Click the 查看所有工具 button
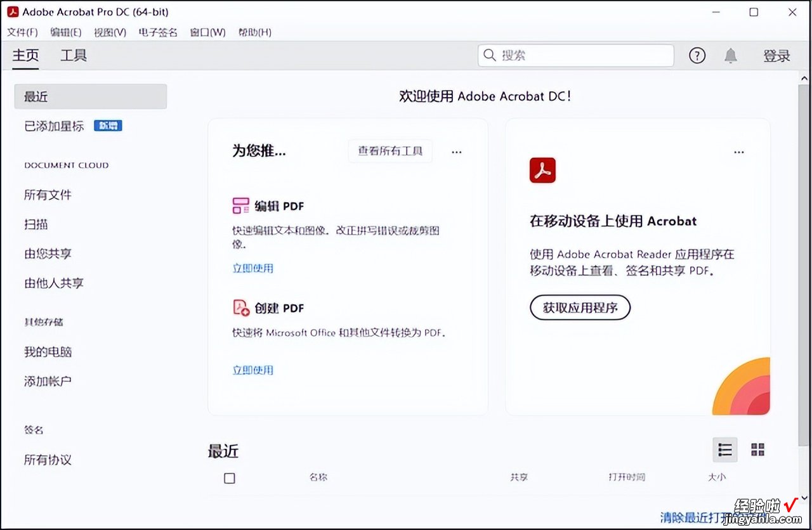This screenshot has height=530, width=812. click(390, 151)
